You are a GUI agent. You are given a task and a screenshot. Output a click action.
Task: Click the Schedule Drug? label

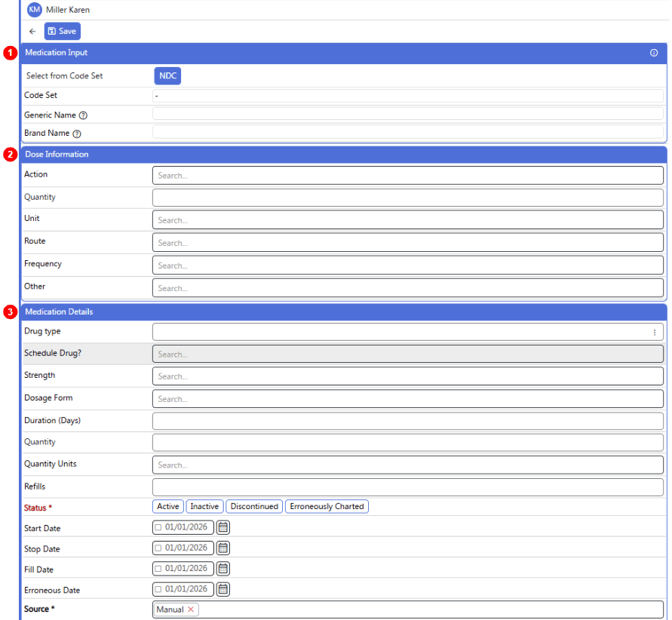pos(53,353)
